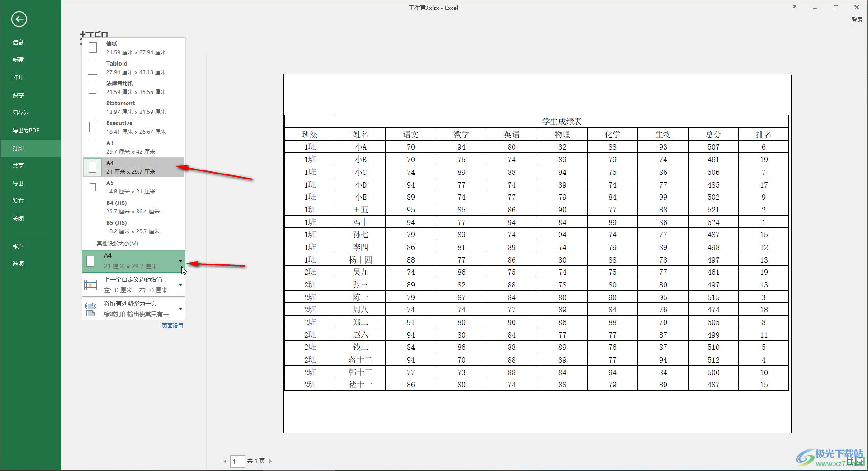The image size is (868, 471).
Task: Open 选项 (Options) in the sidebar
Action: 31,264
